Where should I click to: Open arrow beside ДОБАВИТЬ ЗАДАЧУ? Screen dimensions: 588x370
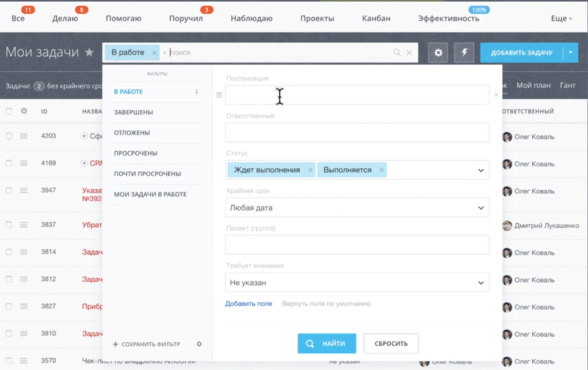[x=570, y=53]
